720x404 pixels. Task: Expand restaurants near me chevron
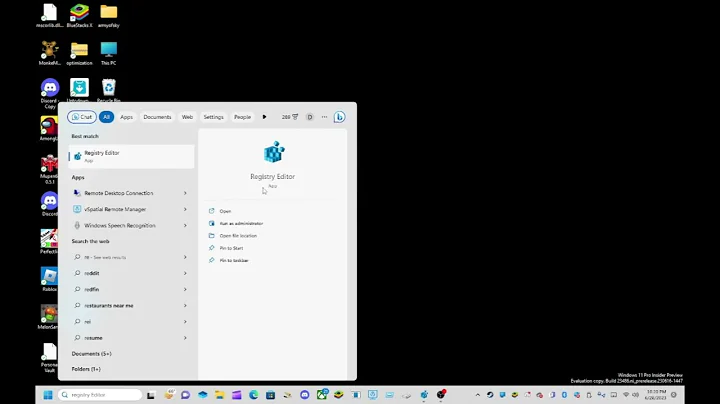coord(185,305)
